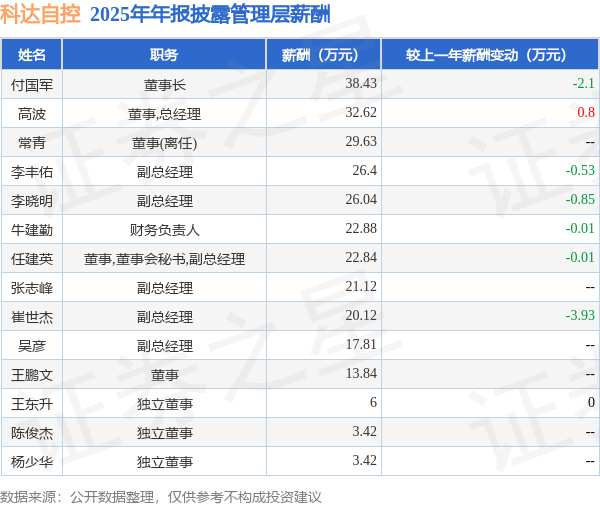Click the 董事(离任) position cell

(x=165, y=143)
